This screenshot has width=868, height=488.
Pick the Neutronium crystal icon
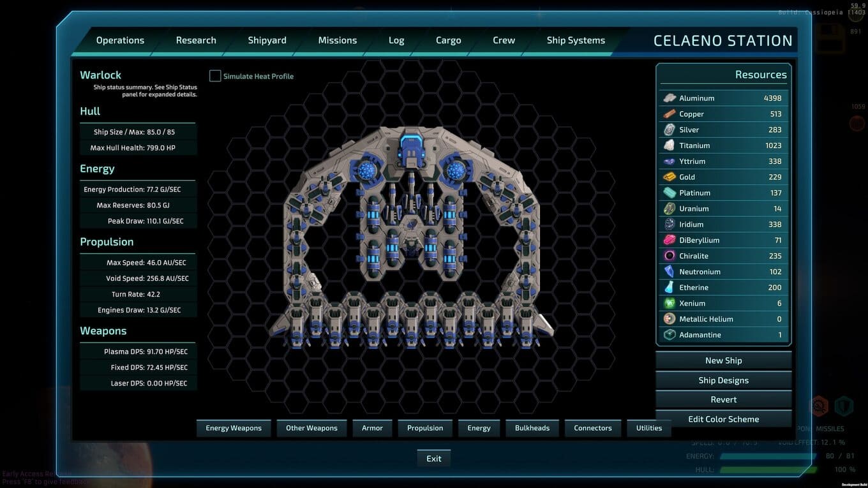[x=670, y=272]
